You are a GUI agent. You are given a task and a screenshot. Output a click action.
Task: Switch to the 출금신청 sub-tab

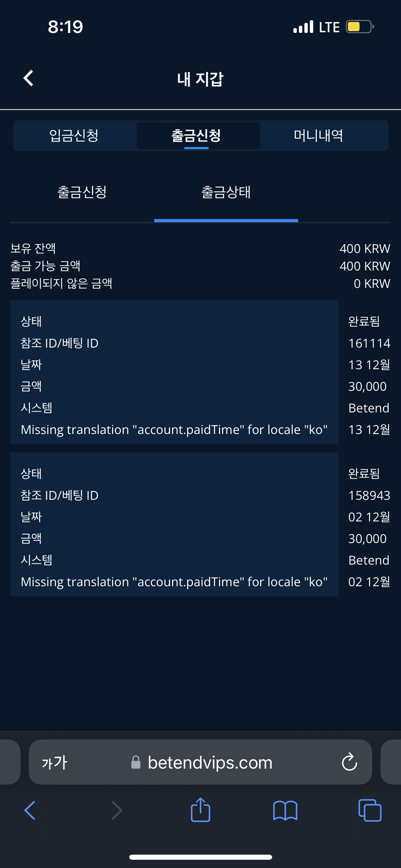pos(82,192)
